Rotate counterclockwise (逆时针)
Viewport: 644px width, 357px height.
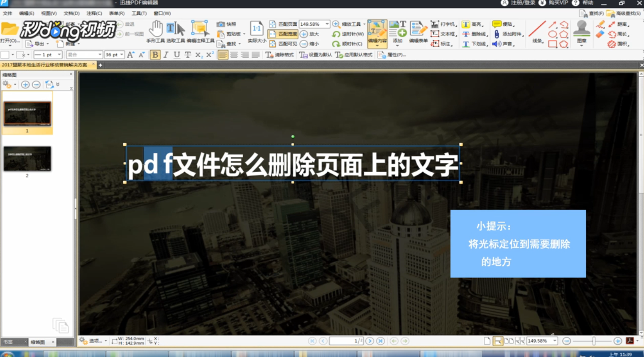tap(348, 34)
